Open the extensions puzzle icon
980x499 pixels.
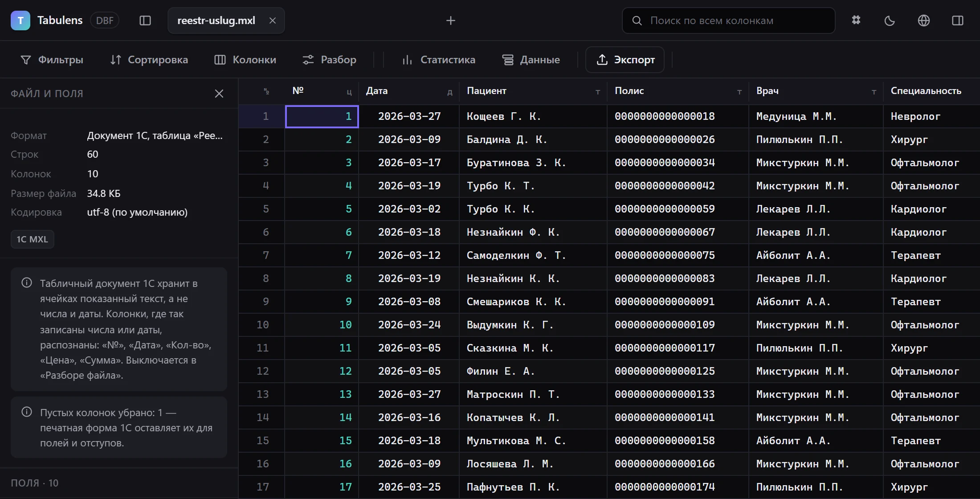(x=856, y=20)
